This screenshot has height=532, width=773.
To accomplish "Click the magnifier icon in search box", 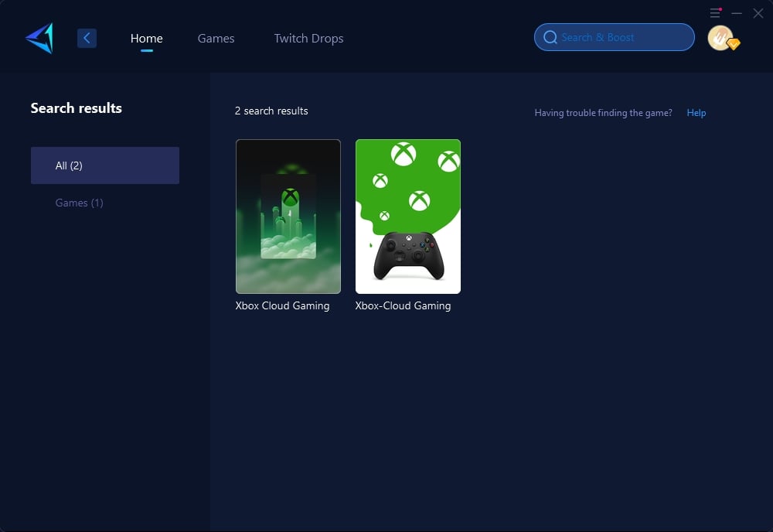I will coord(550,37).
